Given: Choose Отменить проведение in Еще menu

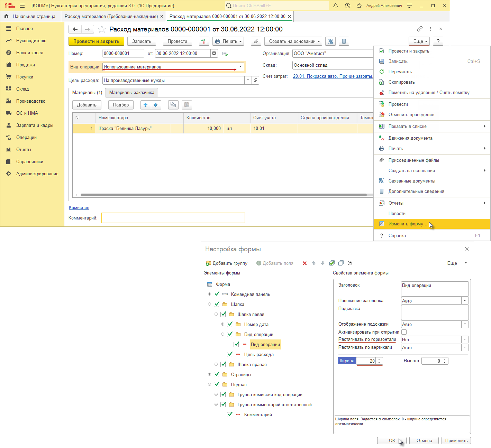Looking at the screenshot, I should [432, 114].
